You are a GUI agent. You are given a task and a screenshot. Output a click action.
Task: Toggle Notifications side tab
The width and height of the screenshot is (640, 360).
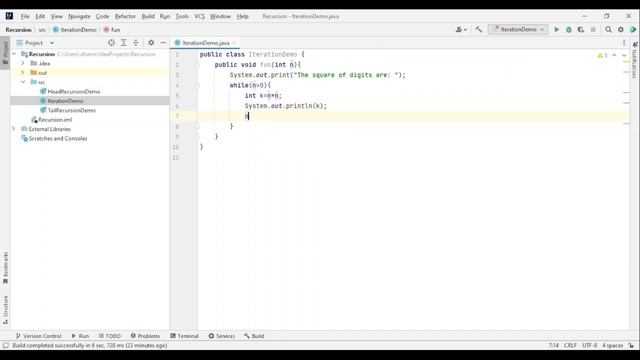tap(635, 60)
